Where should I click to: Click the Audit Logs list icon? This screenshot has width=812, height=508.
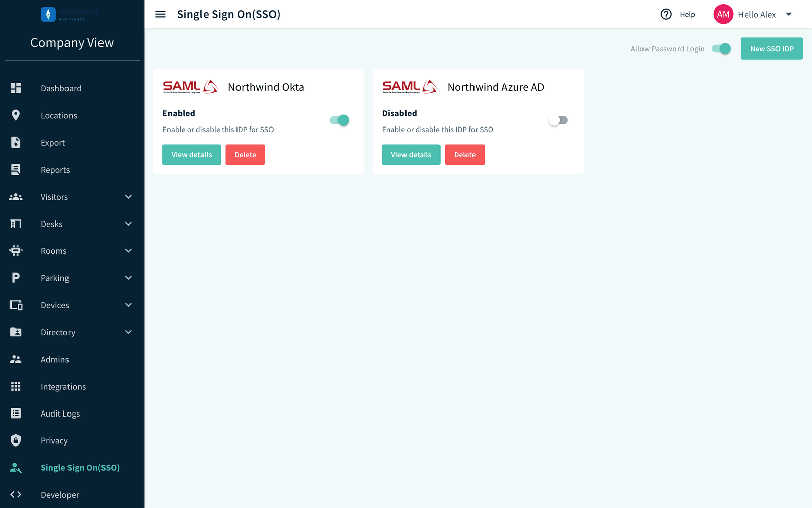click(x=16, y=414)
